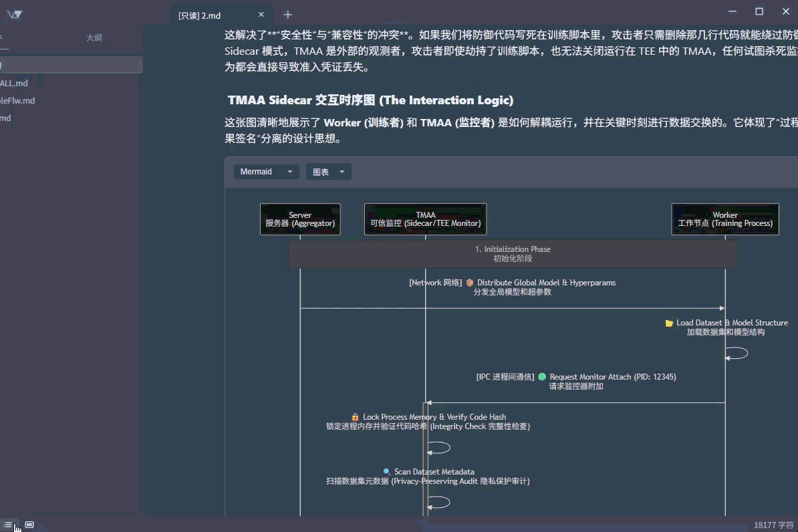Click the Worker (Training Process) node
This screenshot has height=532, width=798.
[x=724, y=219]
